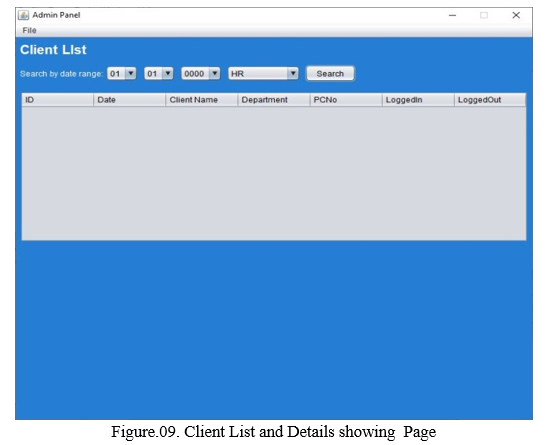This screenshot has width=552, height=445.
Task: Click the Search button
Action: 330,74
